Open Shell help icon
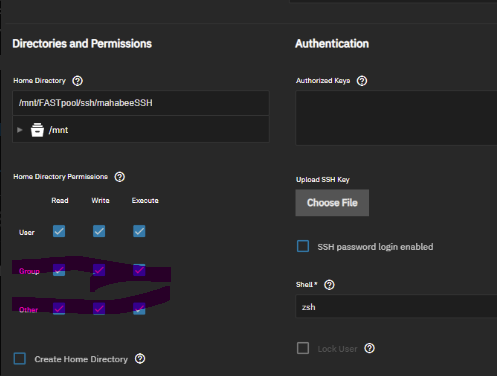This screenshot has width=497, height=376. [329, 285]
